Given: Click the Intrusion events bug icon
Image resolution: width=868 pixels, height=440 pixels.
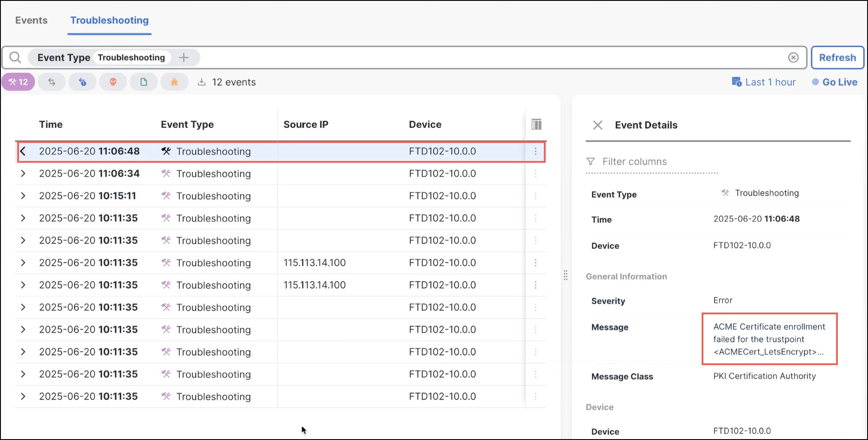Looking at the screenshot, I should click(174, 81).
